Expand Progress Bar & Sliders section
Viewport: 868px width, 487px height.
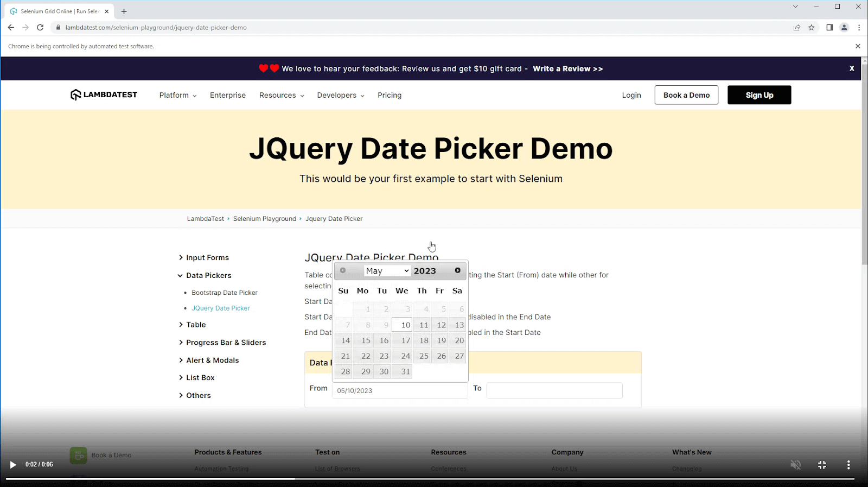pyautogui.click(x=222, y=343)
